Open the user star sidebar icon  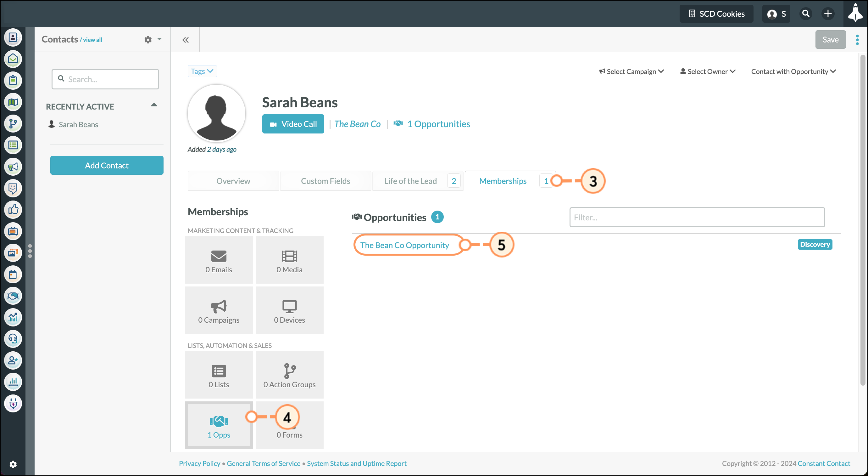pyautogui.click(x=13, y=361)
